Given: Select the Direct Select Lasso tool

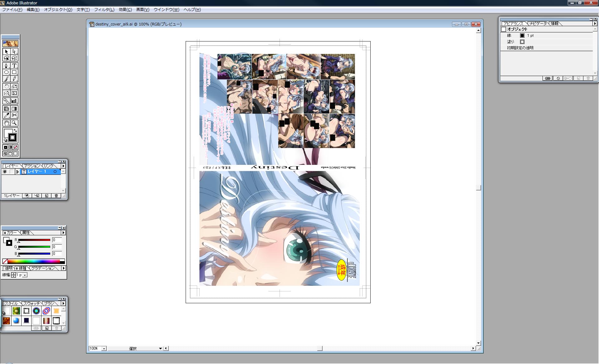Looking at the screenshot, I should click(x=14, y=58).
